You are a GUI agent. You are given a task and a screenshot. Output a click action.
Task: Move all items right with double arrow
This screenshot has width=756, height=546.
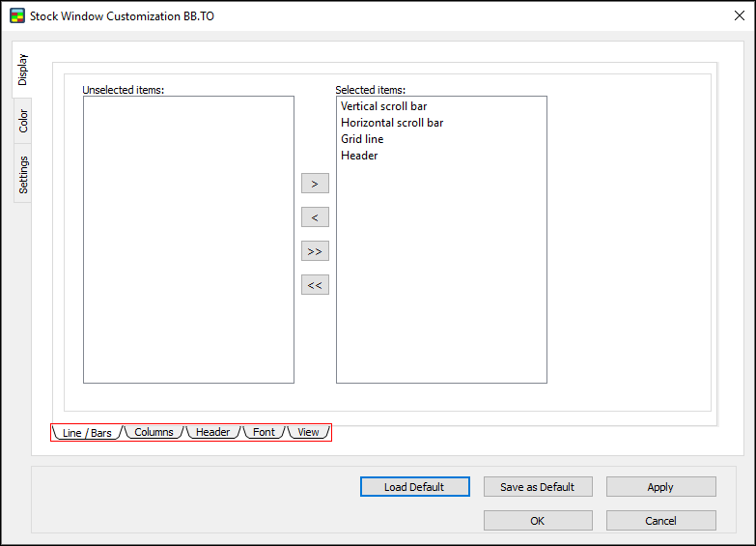click(x=315, y=251)
